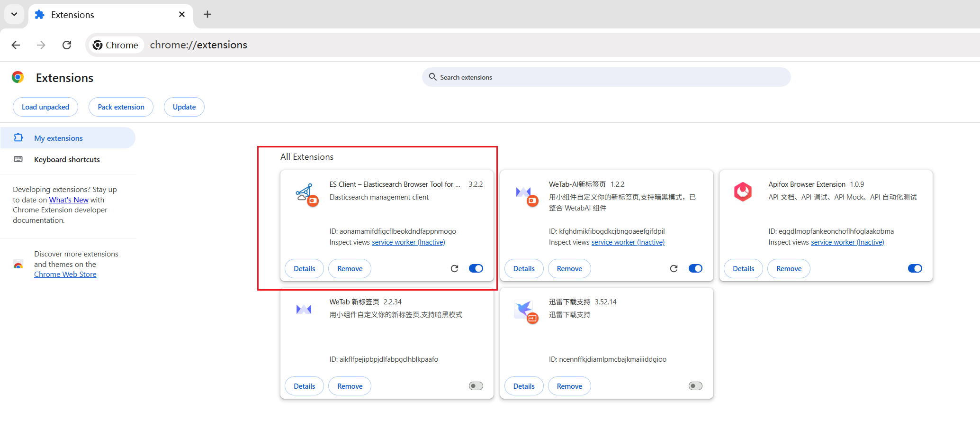Click the My extensions puzzle icon
Screen dimensions: 980x430
coord(18,137)
